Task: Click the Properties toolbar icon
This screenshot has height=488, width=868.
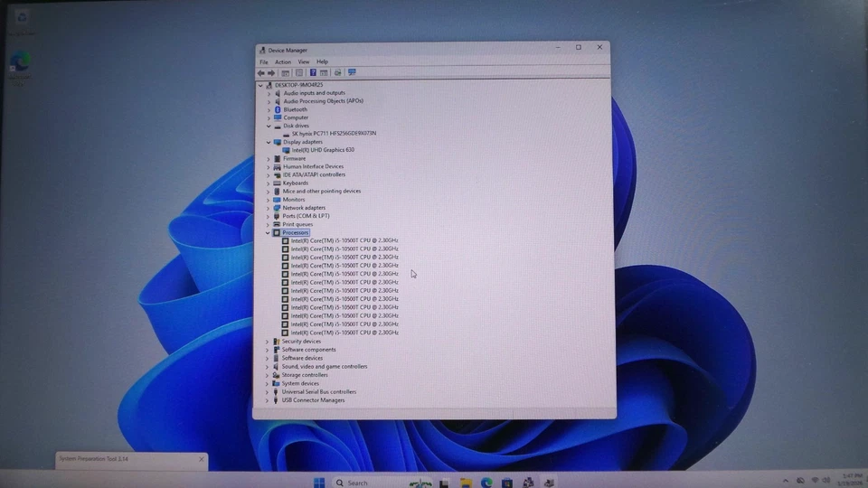Action: [x=299, y=73]
